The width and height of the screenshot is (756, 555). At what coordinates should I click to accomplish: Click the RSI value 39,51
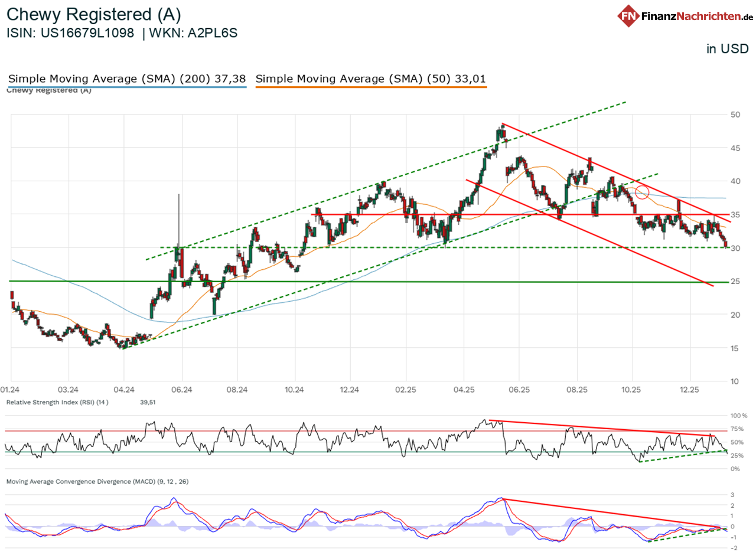tap(144, 402)
